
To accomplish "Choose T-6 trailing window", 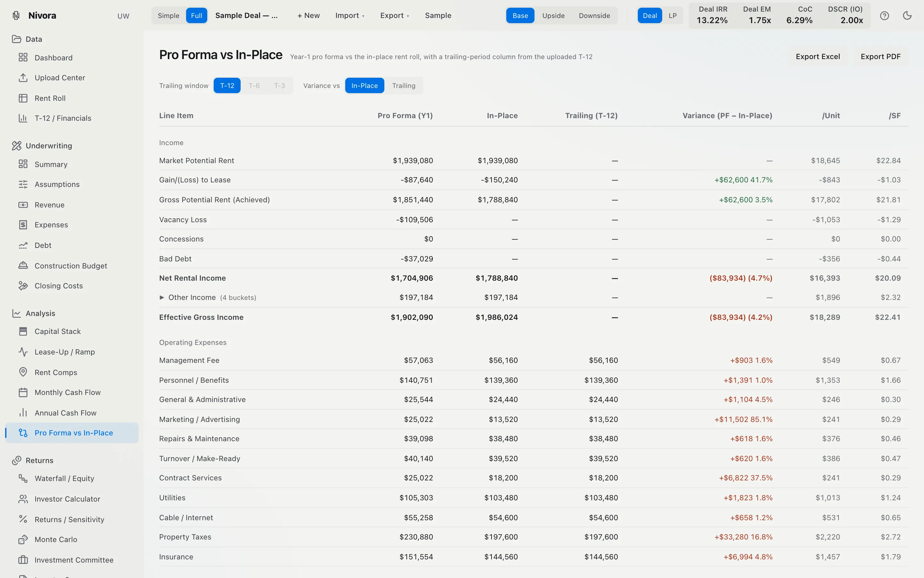I will pos(254,86).
